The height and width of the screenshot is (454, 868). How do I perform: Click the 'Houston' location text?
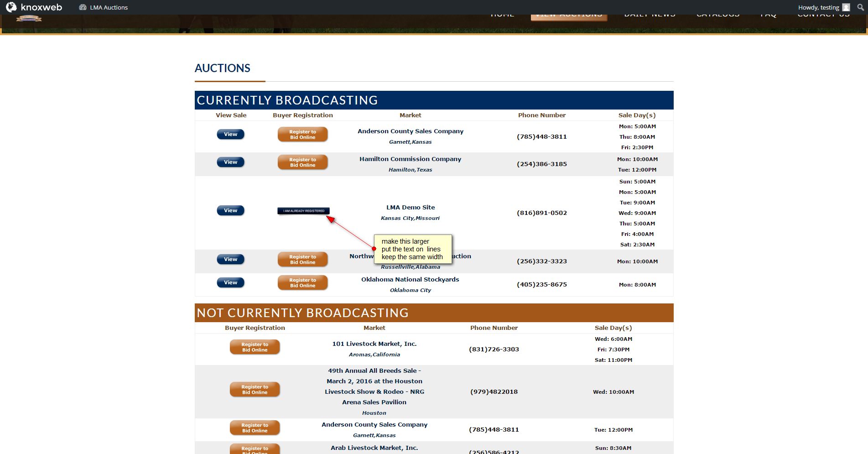pyautogui.click(x=374, y=413)
